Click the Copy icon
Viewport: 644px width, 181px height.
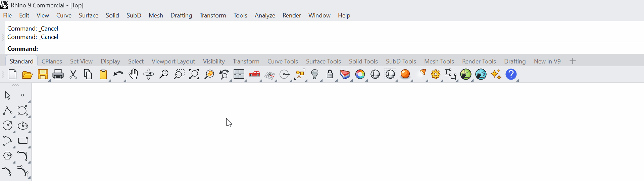[88, 74]
